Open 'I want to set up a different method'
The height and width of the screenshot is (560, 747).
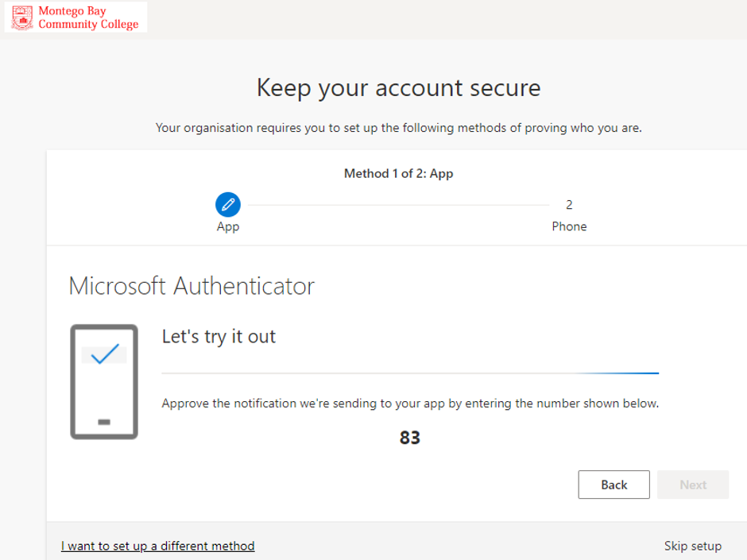coord(157,546)
